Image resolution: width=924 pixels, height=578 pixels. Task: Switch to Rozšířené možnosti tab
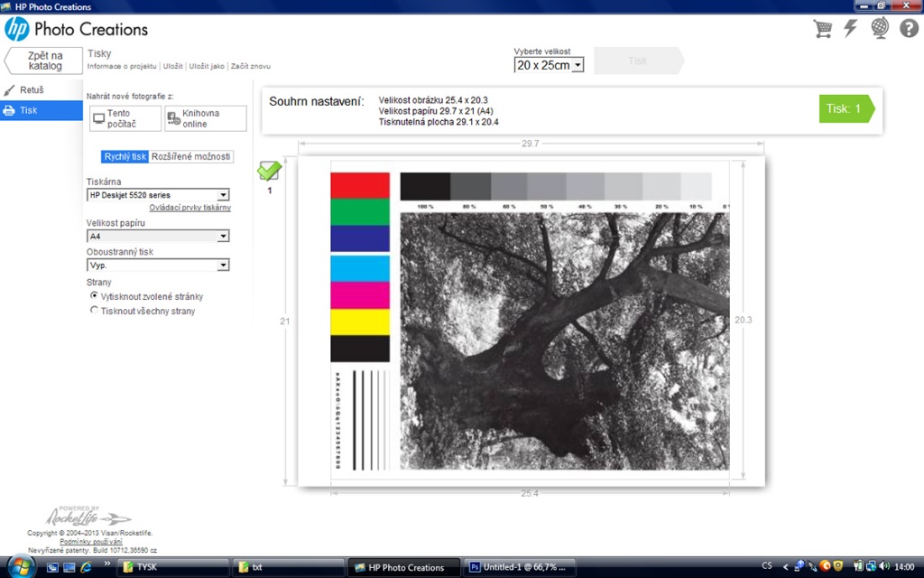click(191, 156)
